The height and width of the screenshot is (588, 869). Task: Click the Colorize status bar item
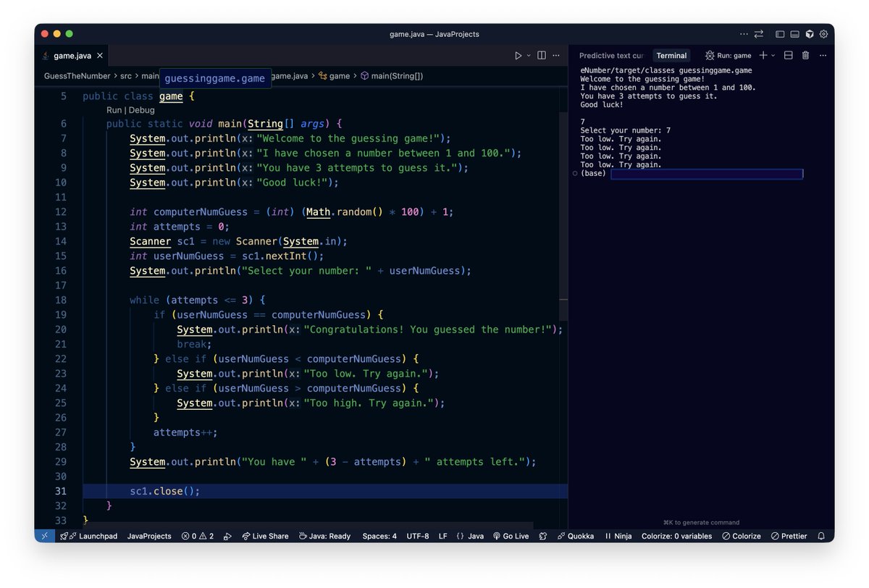point(742,536)
